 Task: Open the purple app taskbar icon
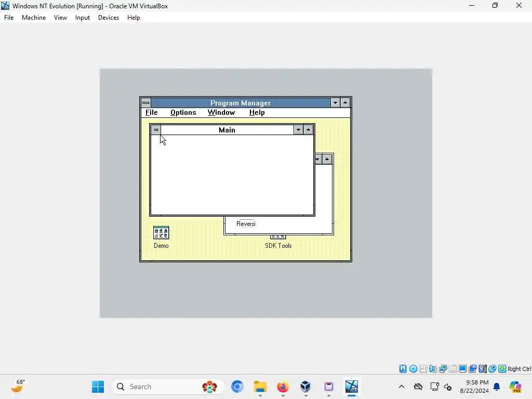pos(329,387)
